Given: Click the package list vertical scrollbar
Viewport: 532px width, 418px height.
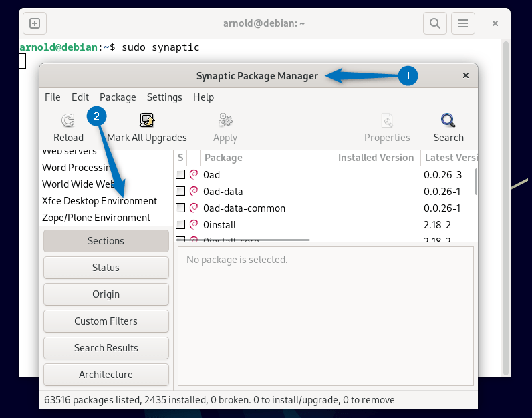Looking at the screenshot, I should 476,182.
